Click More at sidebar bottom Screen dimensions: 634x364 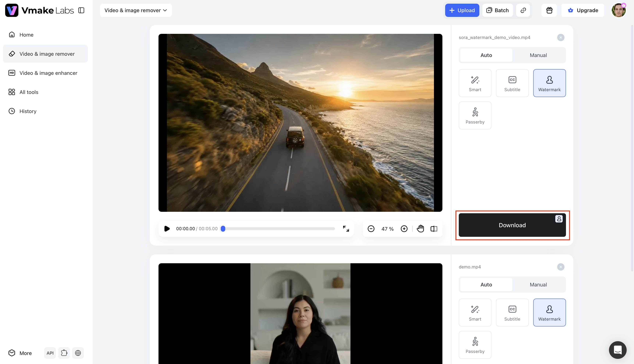[x=20, y=353]
